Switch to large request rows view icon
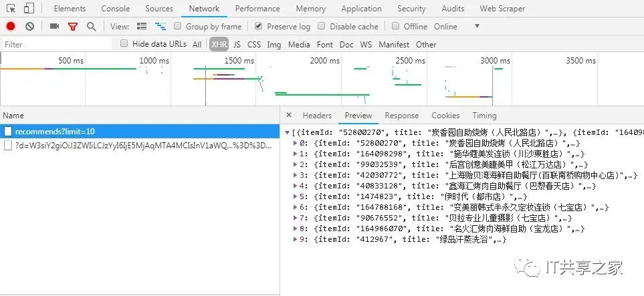 [x=142, y=26]
